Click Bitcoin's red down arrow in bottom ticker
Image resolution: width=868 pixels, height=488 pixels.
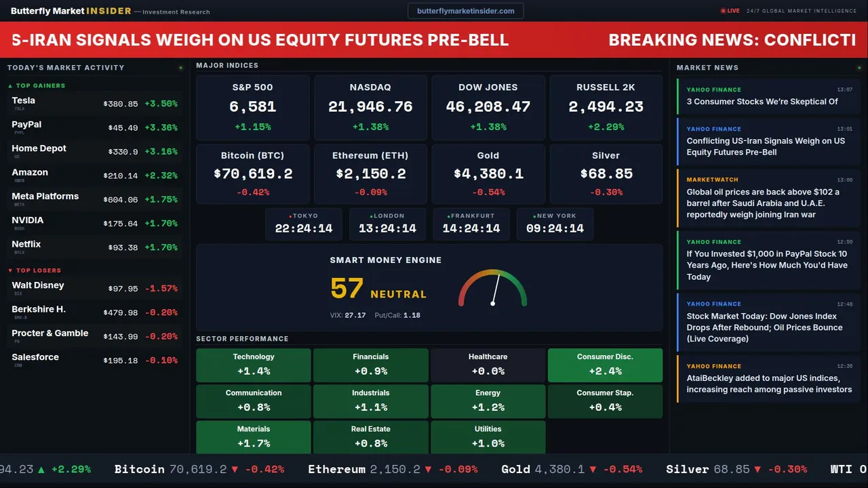point(235,469)
